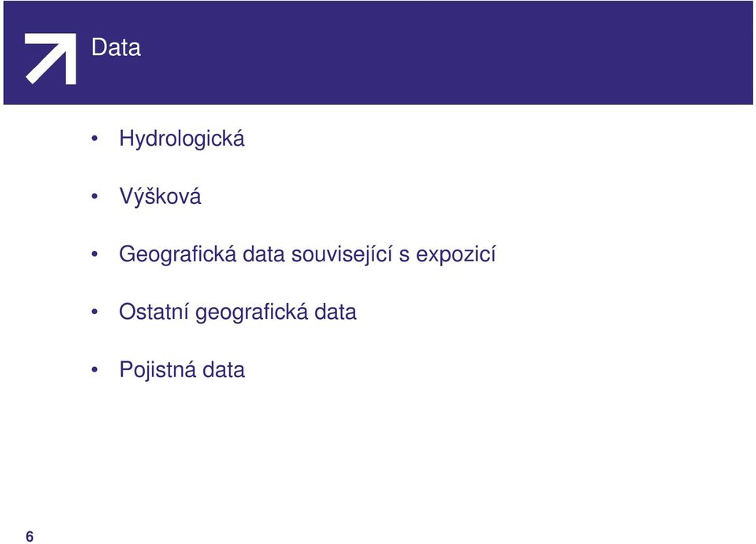Click the Pojistná data line
The width and height of the screenshot is (756, 544).
point(182,370)
